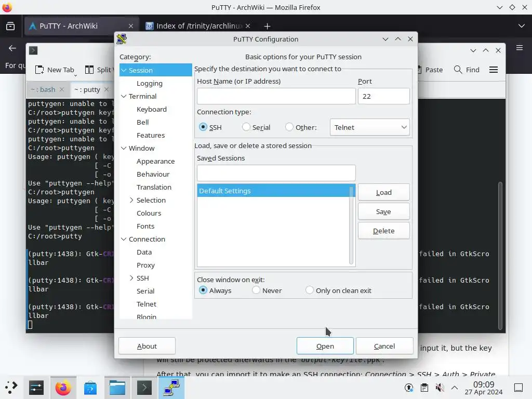Click the Port field

384,96
